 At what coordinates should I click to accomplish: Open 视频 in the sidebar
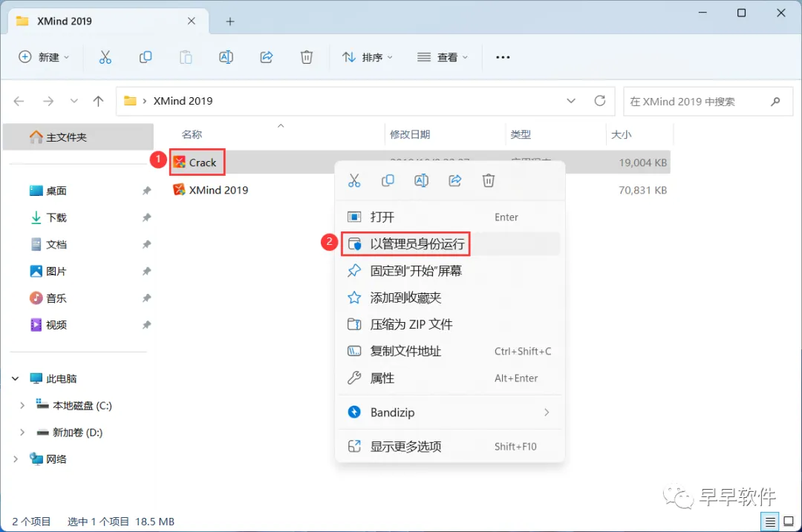56,325
